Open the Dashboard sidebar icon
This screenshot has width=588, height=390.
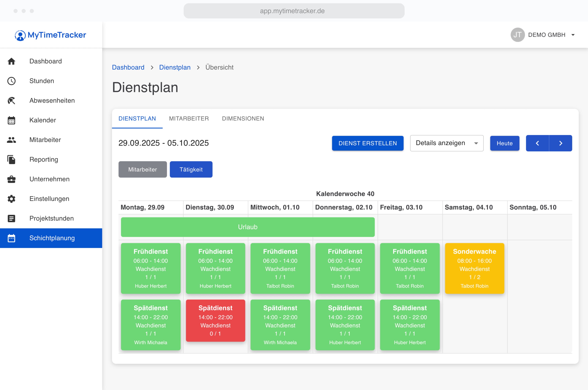tap(12, 61)
